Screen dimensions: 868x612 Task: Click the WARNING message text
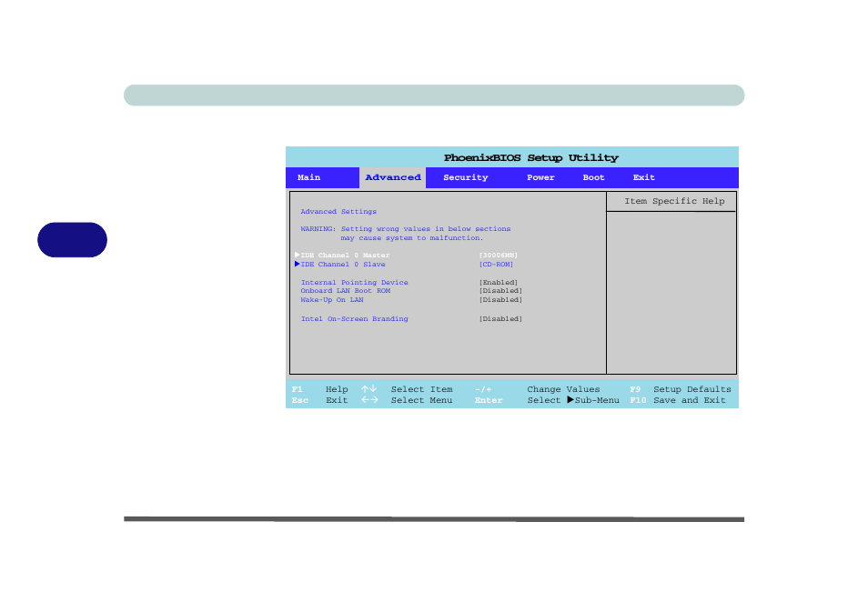(x=405, y=233)
